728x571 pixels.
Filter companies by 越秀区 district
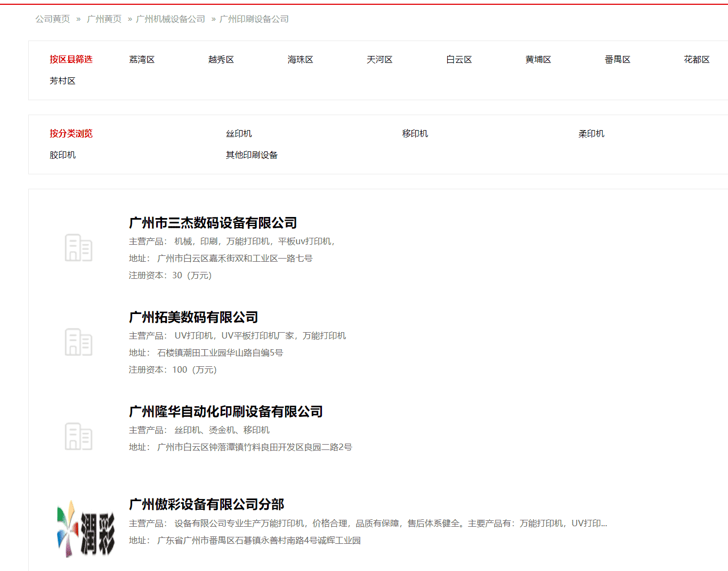click(221, 59)
